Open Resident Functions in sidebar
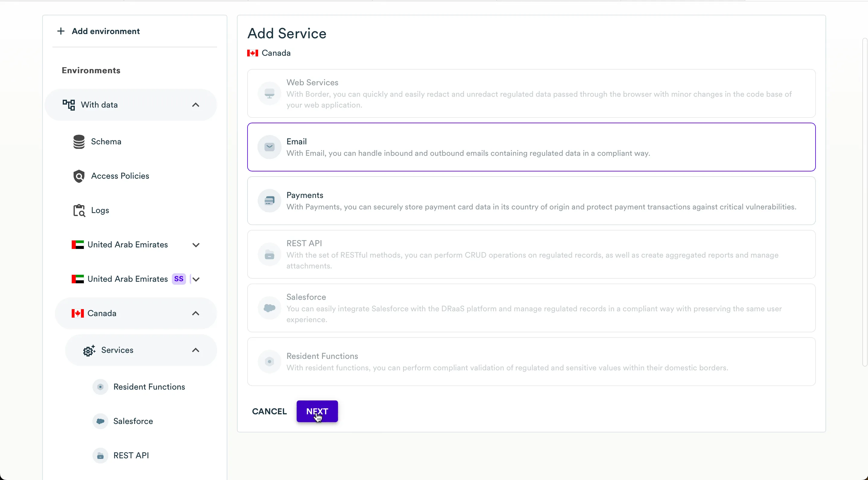 149,387
